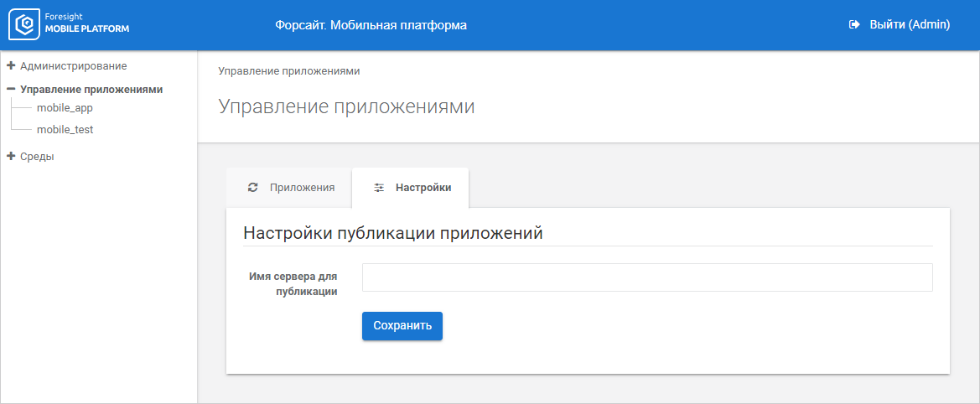
Task: Click the Форсайт. Мобильная платформа header title
Action: (x=371, y=25)
